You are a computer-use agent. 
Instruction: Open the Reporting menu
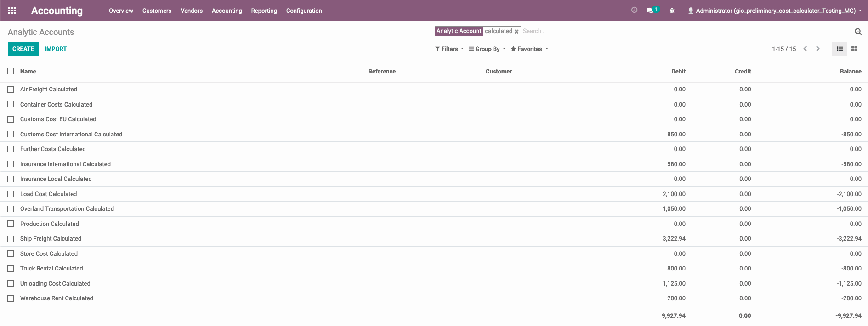(x=264, y=11)
